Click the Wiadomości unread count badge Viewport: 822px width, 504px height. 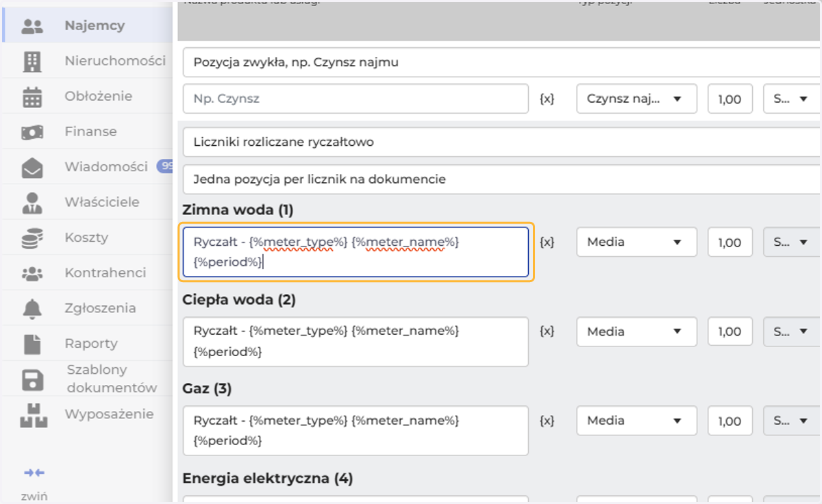(x=164, y=166)
